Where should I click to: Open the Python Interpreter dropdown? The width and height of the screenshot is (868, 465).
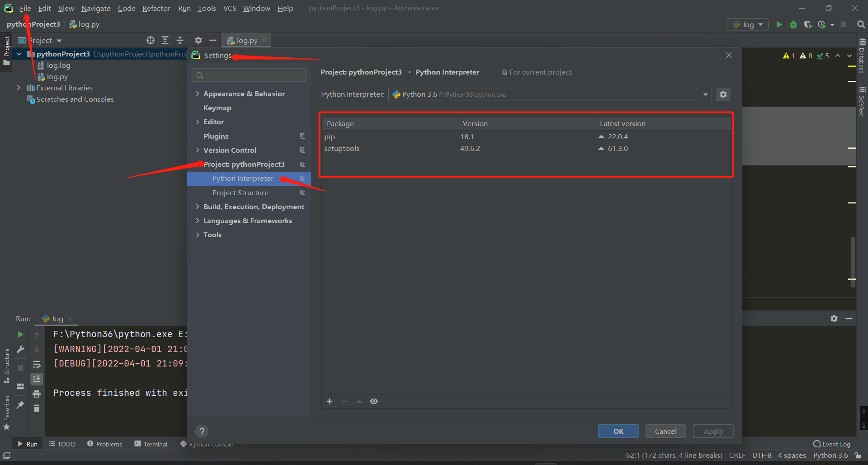(x=550, y=94)
